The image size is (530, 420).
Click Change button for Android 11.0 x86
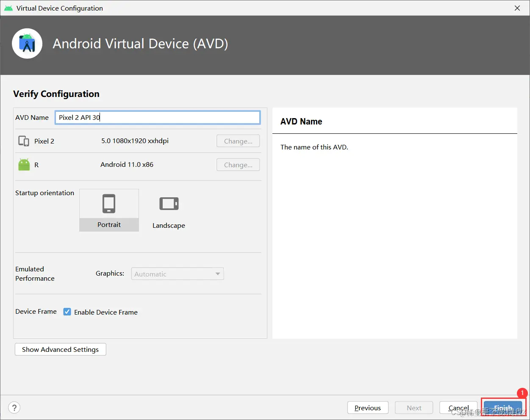(x=238, y=165)
